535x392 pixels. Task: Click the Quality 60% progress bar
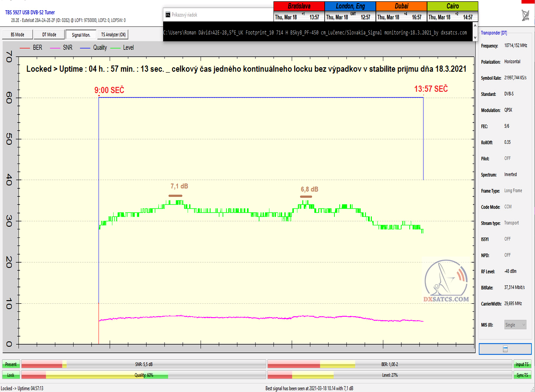(x=144, y=375)
